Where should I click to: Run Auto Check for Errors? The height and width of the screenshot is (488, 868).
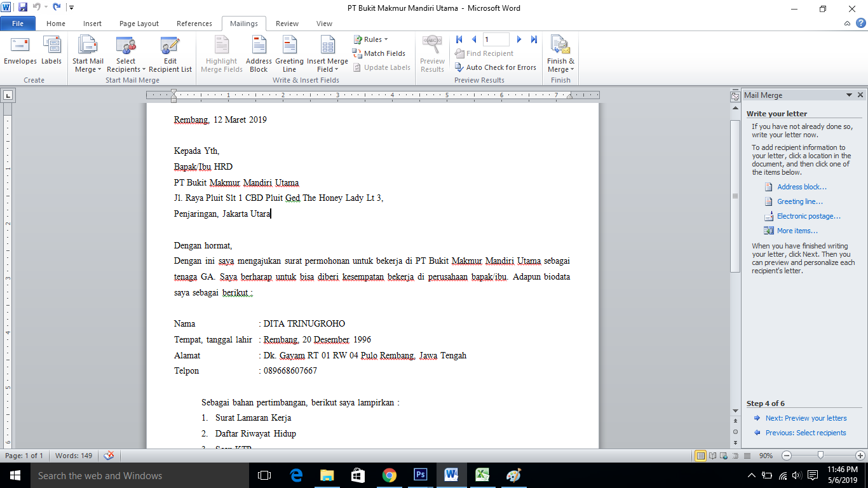point(500,67)
